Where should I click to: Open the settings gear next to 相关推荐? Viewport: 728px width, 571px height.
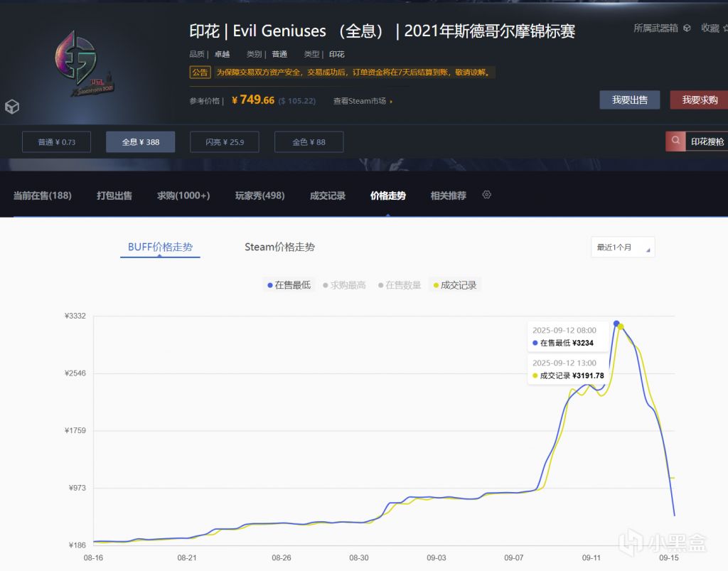(486, 194)
